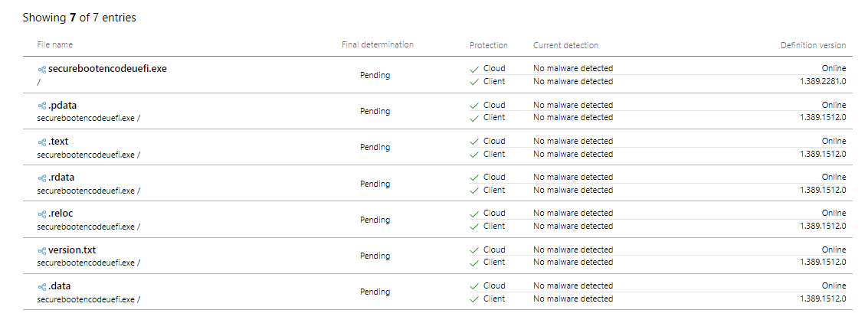Open the version.txt file entry
This screenshot has height=323, width=868.
point(72,250)
